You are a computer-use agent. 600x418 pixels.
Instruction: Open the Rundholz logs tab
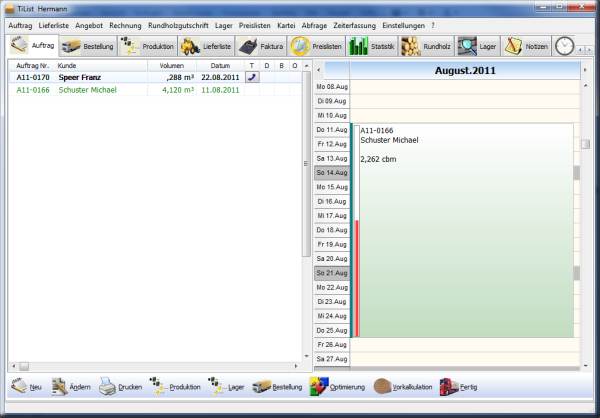pos(426,46)
